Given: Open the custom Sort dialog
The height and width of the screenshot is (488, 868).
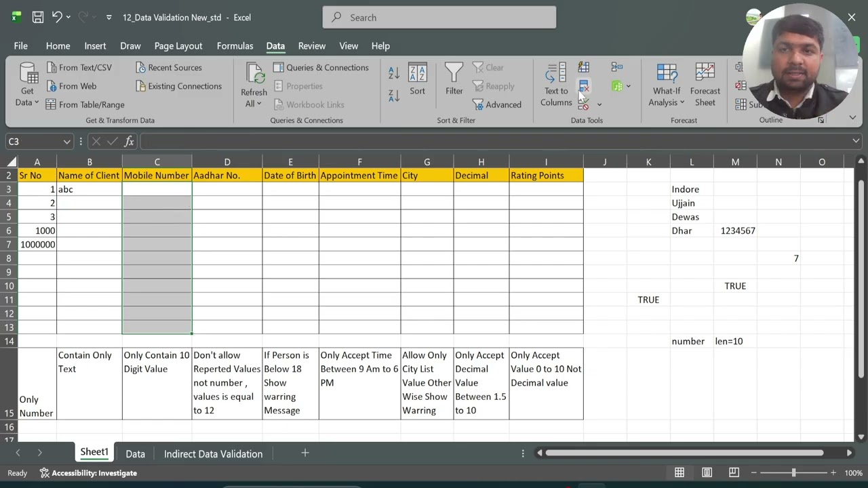Looking at the screenshot, I should 417,79.
